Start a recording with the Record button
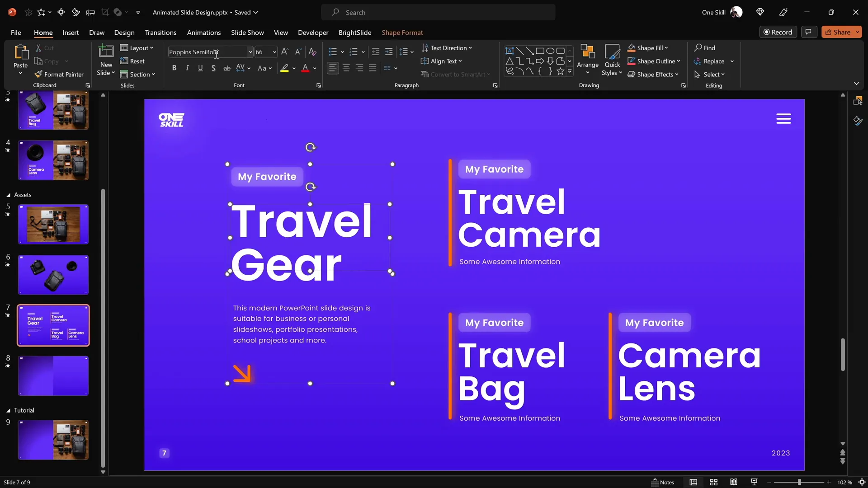868x488 pixels. click(x=778, y=32)
